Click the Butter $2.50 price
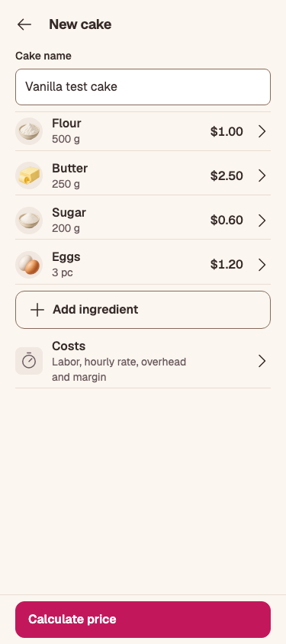Screen dimensions: 286x644 pyautogui.click(x=227, y=175)
